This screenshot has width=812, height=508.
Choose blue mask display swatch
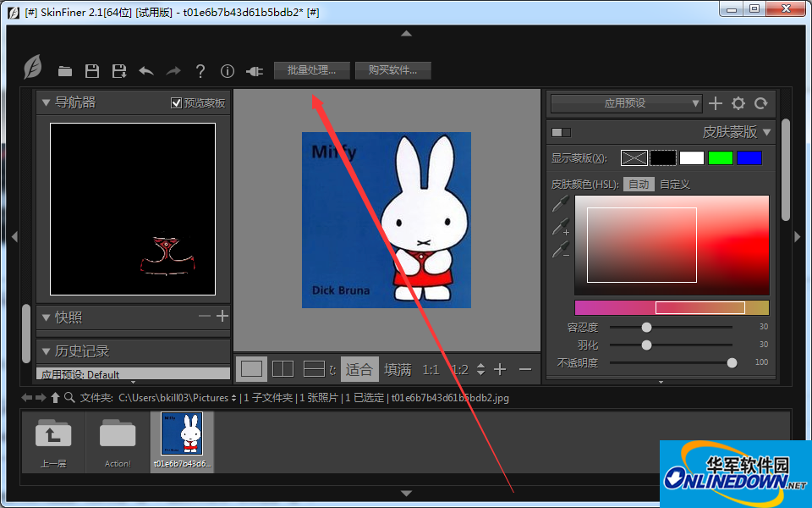pyautogui.click(x=749, y=157)
